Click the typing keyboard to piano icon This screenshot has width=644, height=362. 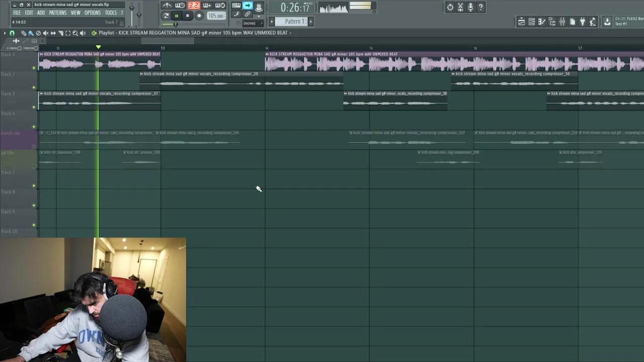click(236, 6)
